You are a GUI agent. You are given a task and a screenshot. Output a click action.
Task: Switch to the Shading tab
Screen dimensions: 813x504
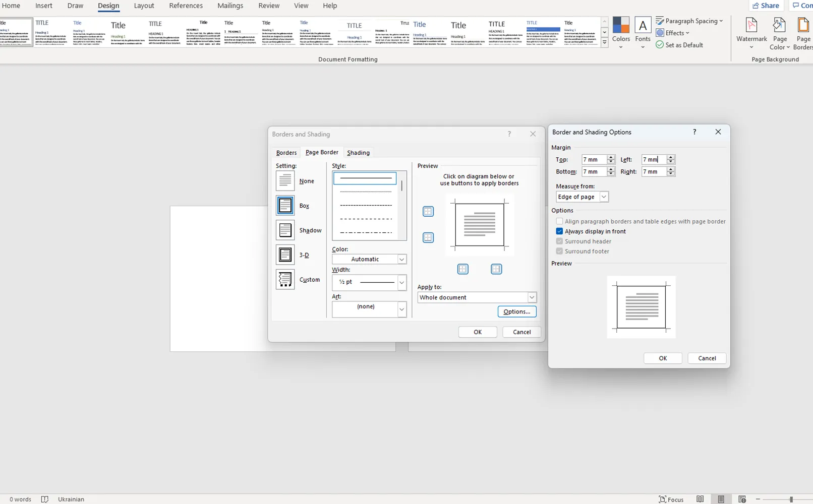pos(359,153)
